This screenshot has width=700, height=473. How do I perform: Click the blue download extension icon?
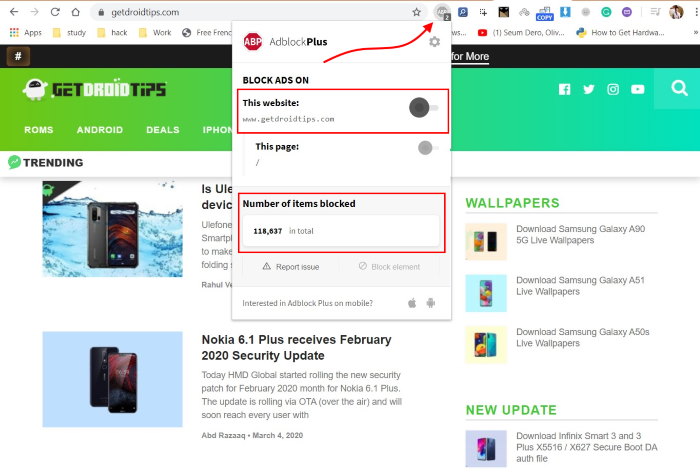pos(565,12)
